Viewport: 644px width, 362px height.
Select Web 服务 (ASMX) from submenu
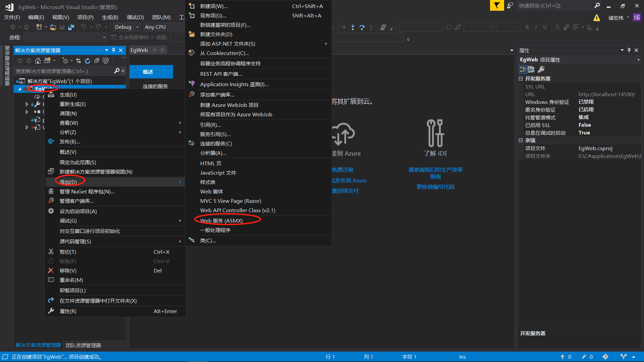point(221,221)
